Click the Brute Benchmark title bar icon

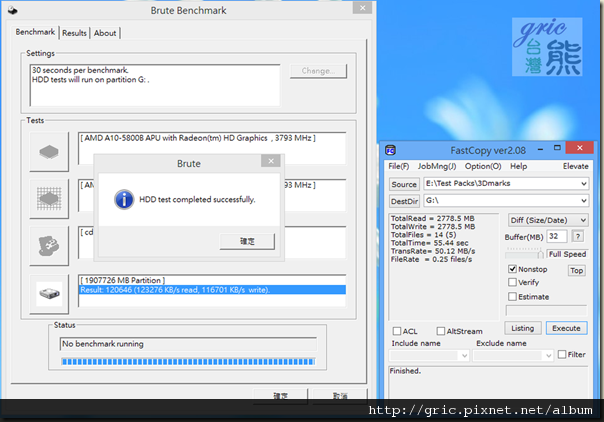(12, 10)
